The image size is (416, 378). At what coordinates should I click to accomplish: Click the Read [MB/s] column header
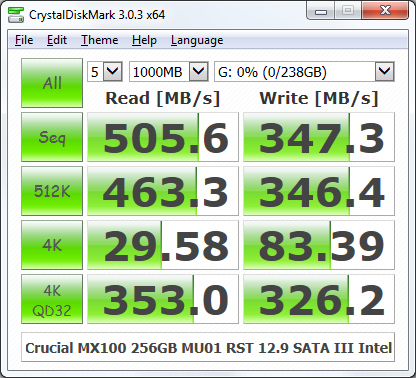click(163, 98)
